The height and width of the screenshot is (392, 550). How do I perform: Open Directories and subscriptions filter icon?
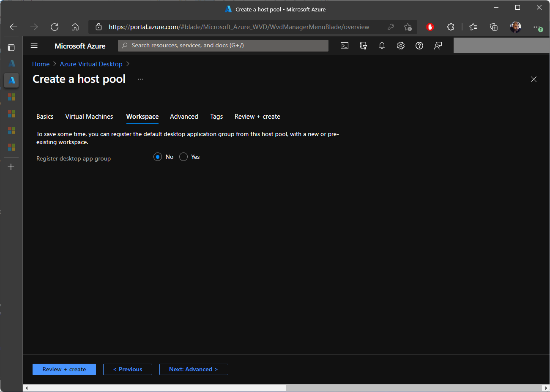click(x=363, y=46)
